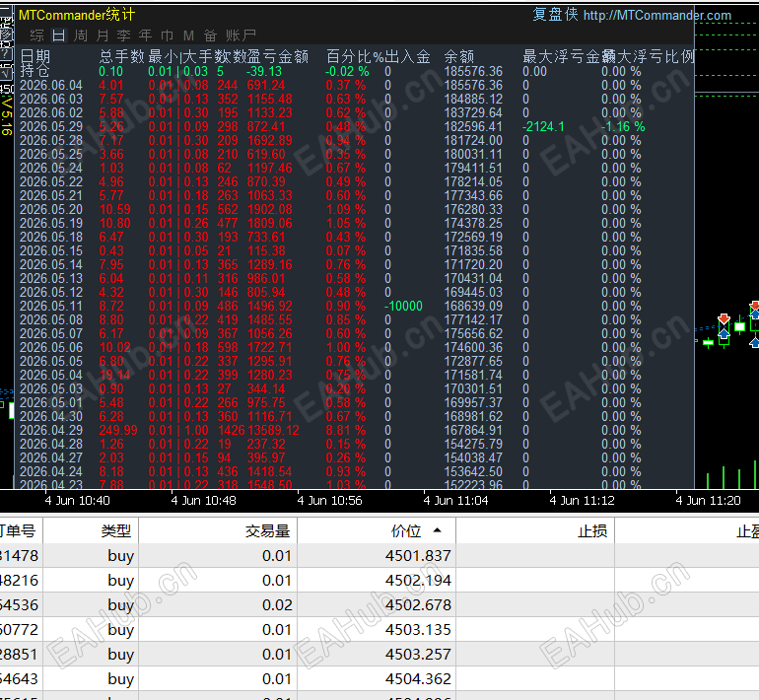This screenshot has height=700, width=759.
Task: Switch to the 季 quarterly tab
Action: tap(124, 35)
